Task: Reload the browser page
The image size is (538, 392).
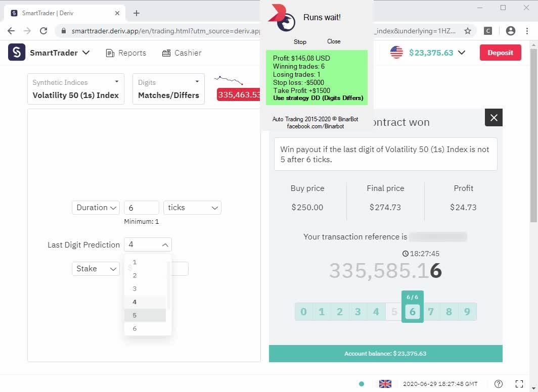Action: point(43,31)
